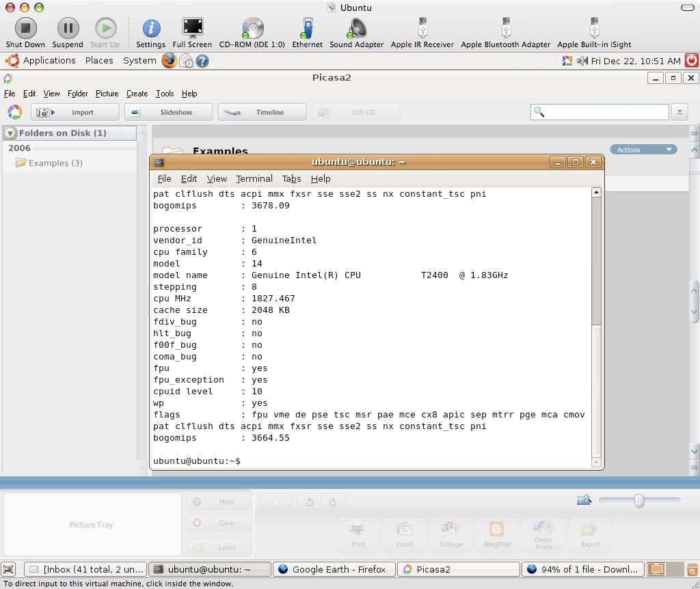Click the thumbnail size icon beside the slider

(584, 500)
